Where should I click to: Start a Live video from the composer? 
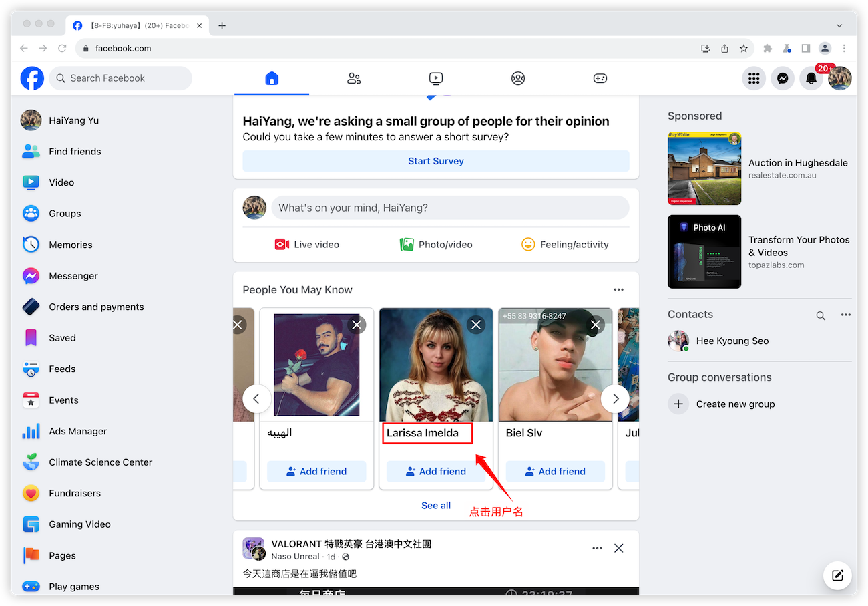306,244
